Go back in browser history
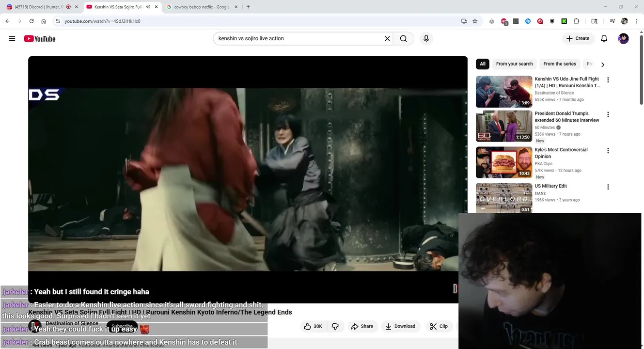Viewport: 644px width, 349px height. pyautogui.click(x=7, y=21)
